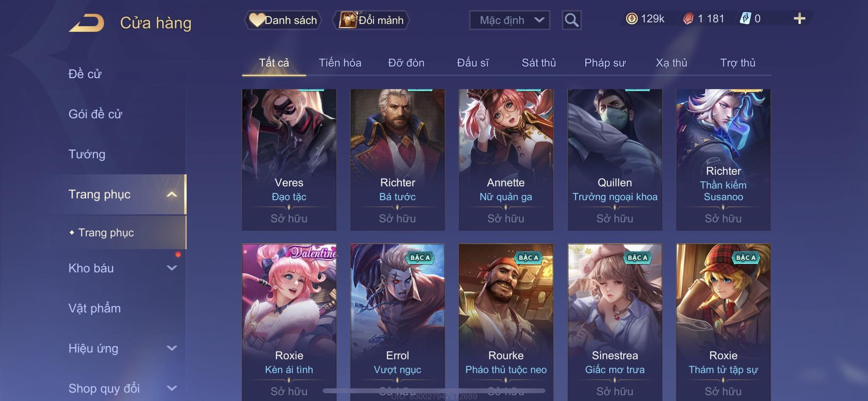This screenshot has height=401, width=868.
Task: Tap the plus icon to add currency
Action: 799,19
